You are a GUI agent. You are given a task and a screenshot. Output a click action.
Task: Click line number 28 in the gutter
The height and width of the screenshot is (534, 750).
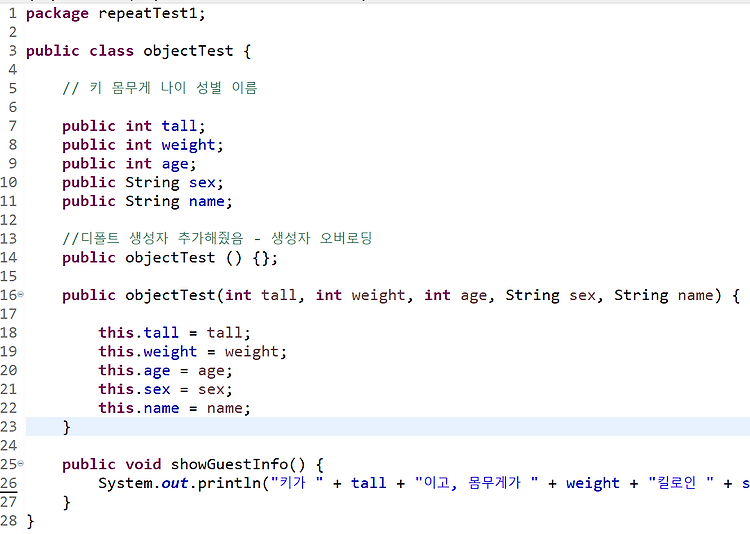(9, 521)
